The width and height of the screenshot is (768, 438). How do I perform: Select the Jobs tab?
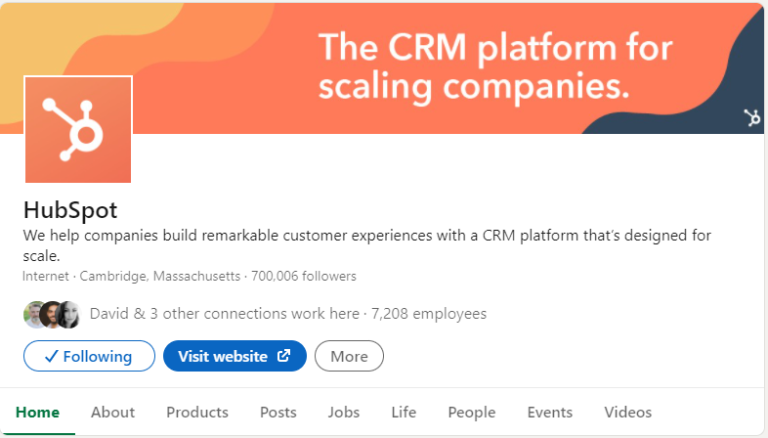pos(344,412)
